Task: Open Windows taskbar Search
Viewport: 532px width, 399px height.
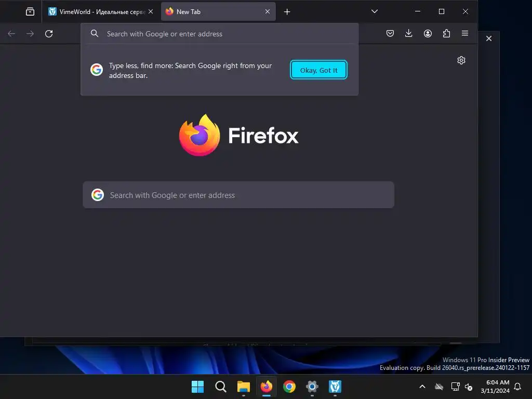Action: coord(220,387)
